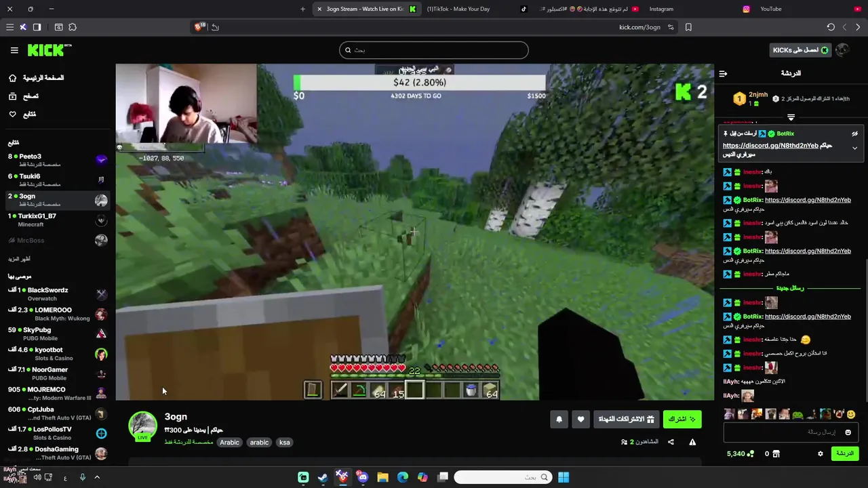868x488 pixels.
Task: Share the stream via share icon
Action: (671, 442)
